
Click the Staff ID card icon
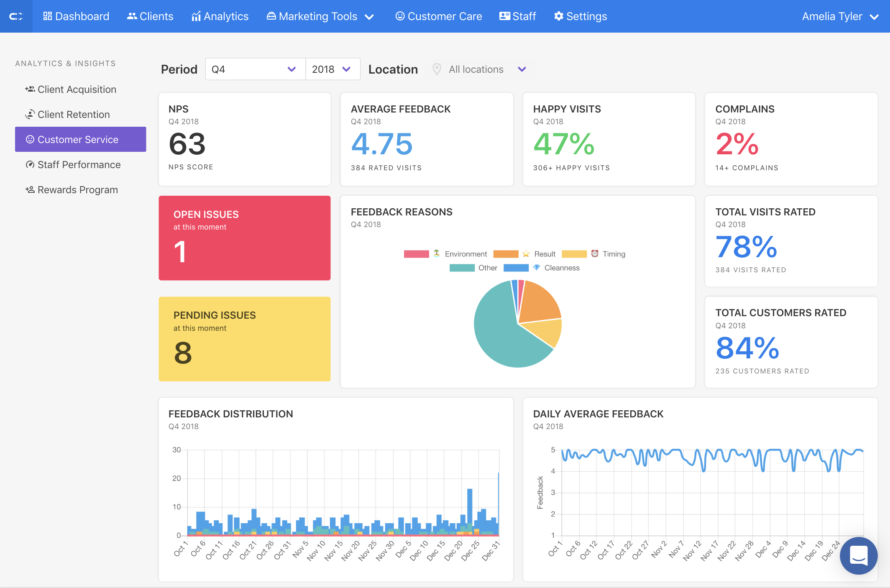point(504,16)
